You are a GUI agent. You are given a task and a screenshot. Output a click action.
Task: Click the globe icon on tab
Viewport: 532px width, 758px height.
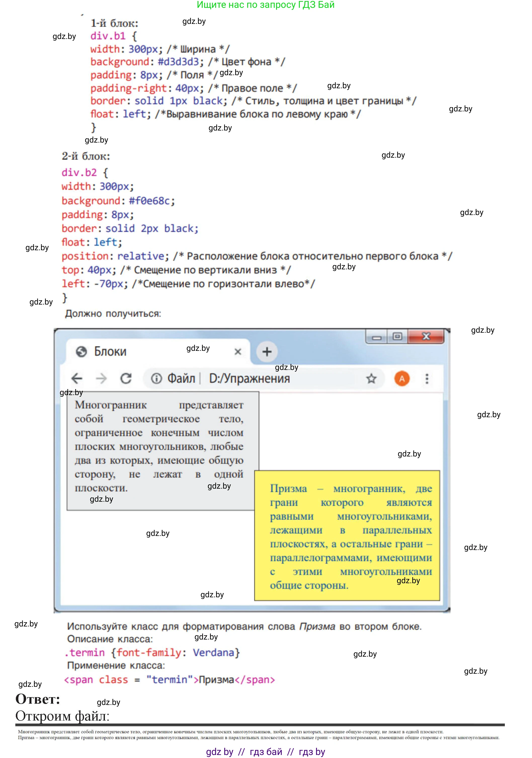81,352
